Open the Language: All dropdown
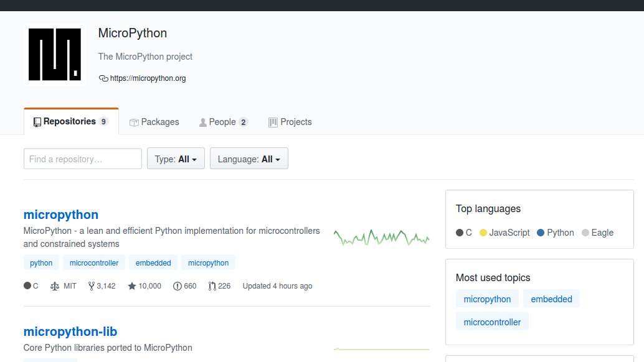 [249, 159]
